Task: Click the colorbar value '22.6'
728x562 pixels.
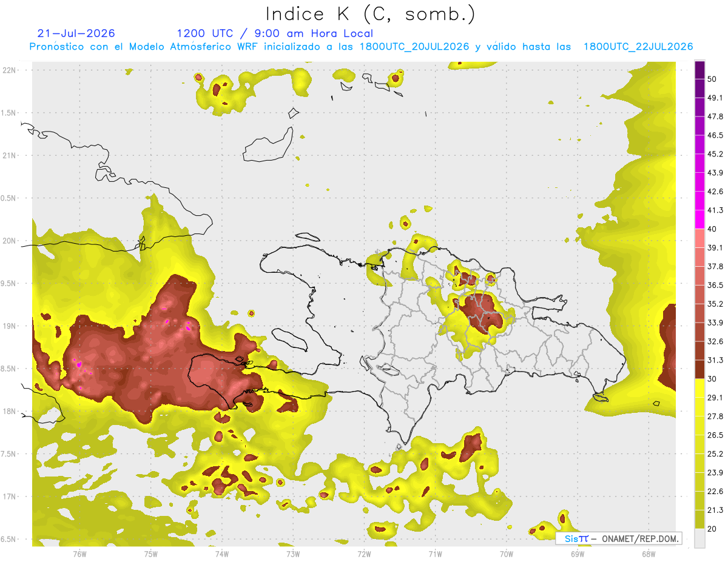Action: pyautogui.click(x=715, y=492)
